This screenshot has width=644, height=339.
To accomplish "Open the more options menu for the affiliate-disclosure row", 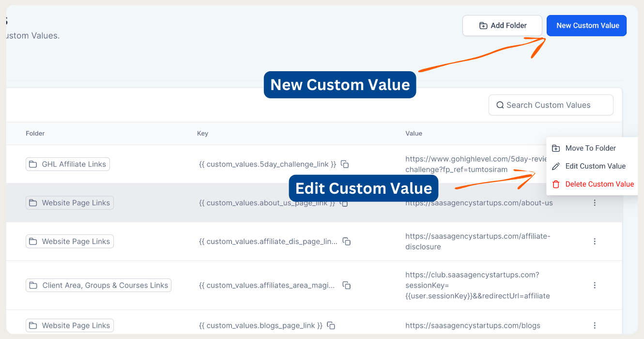I will click(x=595, y=241).
